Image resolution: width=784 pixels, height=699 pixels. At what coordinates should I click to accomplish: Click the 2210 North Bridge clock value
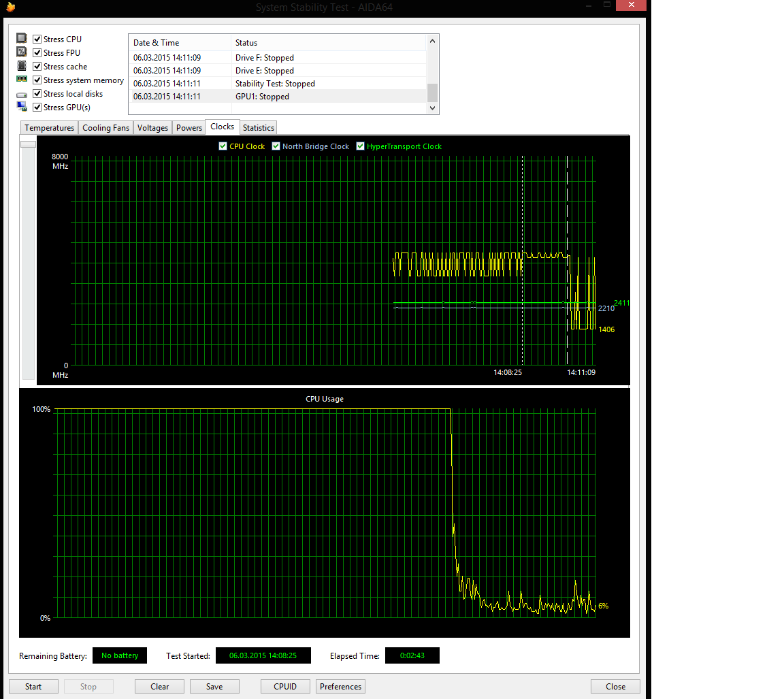click(606, 308)
